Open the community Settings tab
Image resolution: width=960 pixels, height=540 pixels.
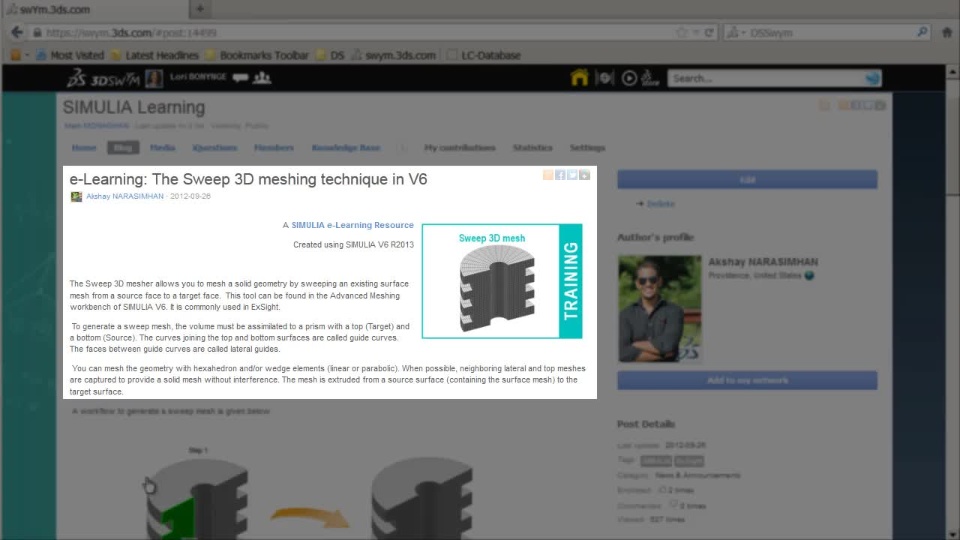pyautogui.click(x=587, y=148)
